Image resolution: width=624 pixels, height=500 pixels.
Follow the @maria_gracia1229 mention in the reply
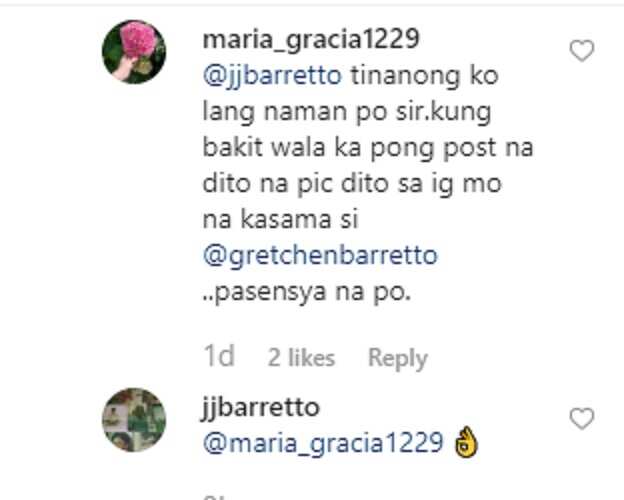point(323,442)
